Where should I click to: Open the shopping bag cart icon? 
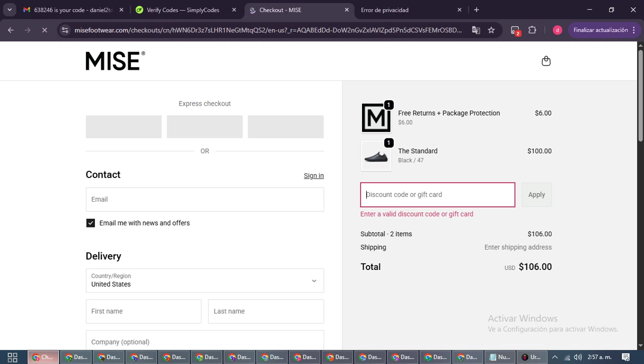tap(546, 61)
